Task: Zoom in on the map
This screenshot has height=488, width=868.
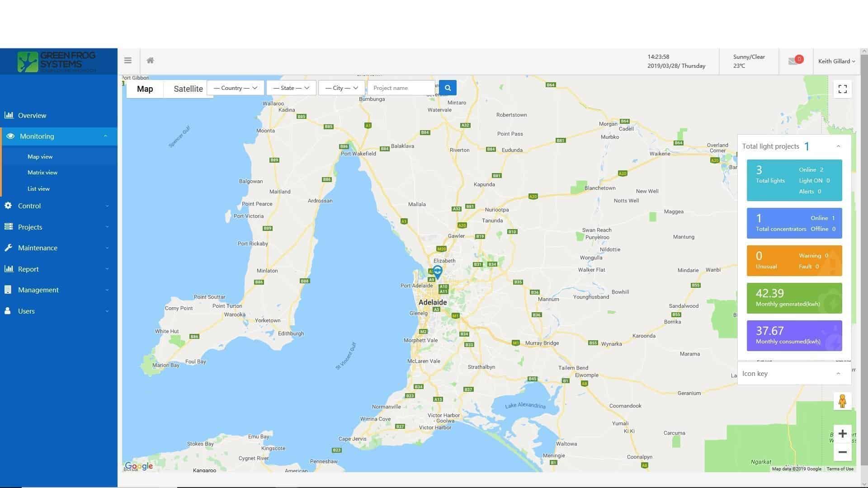Action: [x=842, y=434]
